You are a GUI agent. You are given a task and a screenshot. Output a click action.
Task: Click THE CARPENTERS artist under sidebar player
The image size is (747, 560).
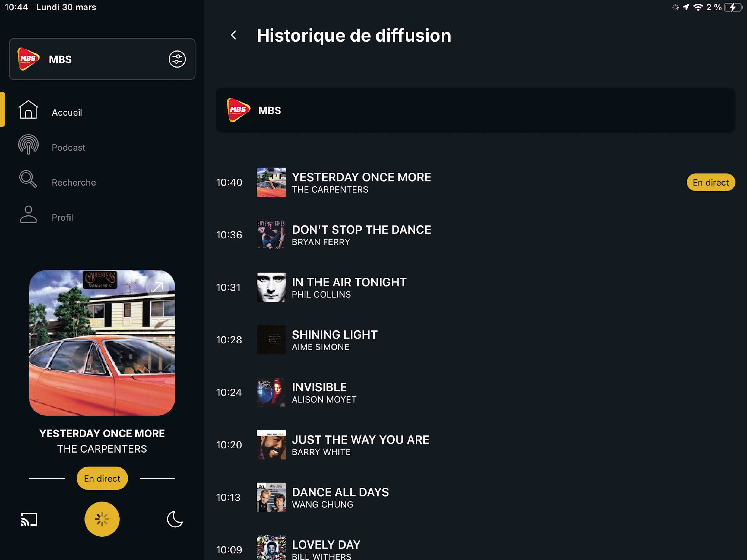102,448
